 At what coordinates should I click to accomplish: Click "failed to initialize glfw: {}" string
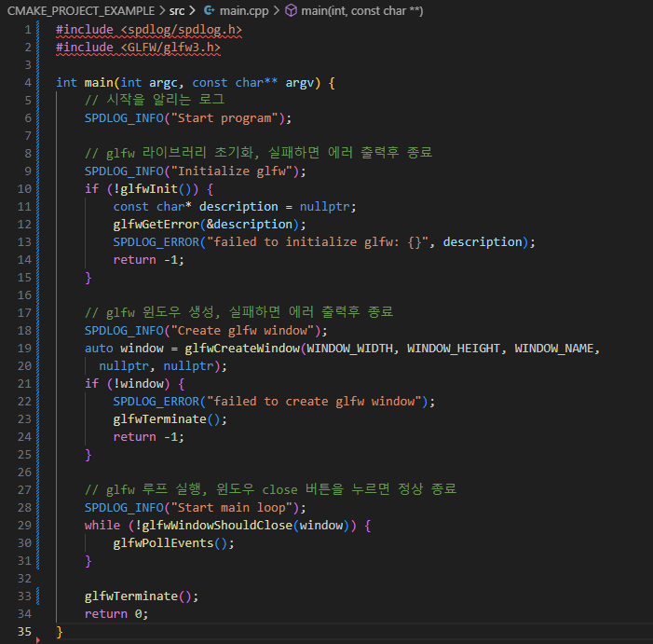tap(318, 242)
